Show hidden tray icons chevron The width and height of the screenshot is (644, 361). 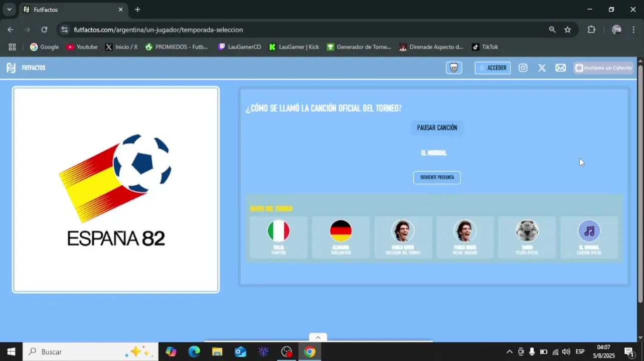(509, 352)
